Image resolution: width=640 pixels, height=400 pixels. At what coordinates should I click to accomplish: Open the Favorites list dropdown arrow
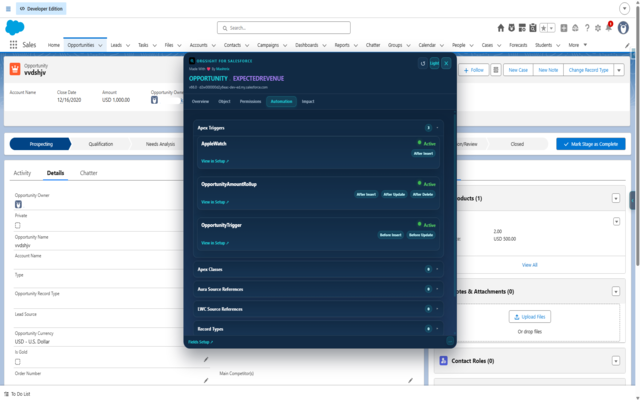[551, 28]
